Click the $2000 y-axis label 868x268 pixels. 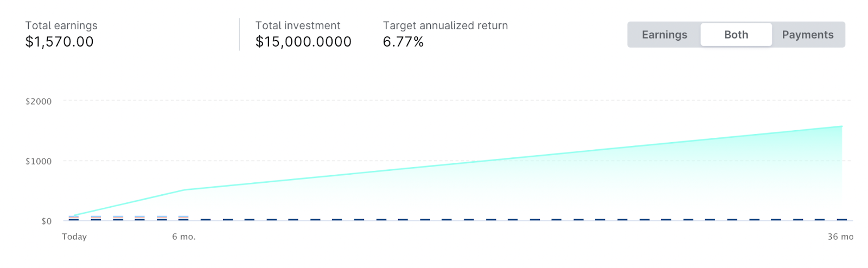[x=39, y=101]
